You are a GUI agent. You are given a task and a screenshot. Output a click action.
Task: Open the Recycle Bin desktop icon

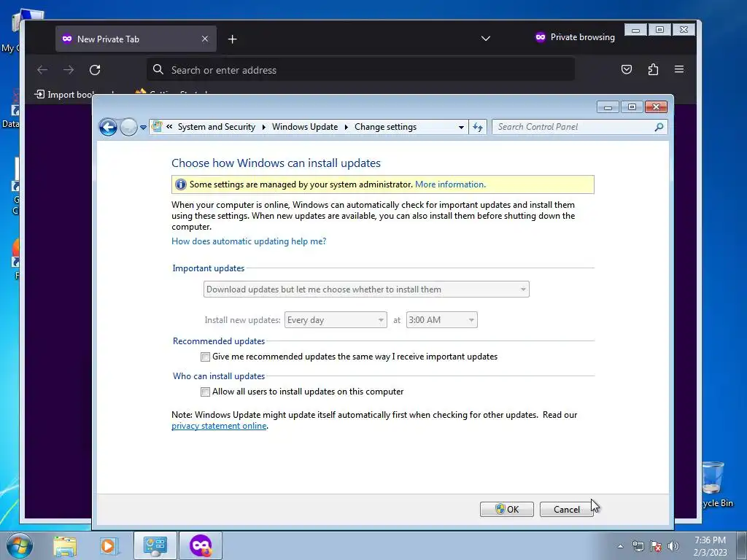coord(713,484)
